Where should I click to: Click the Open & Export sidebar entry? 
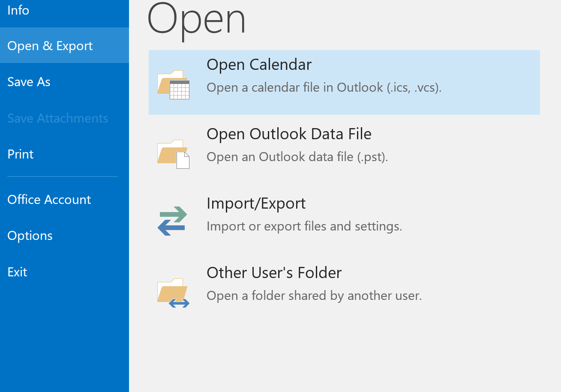[x=50, y=45]
